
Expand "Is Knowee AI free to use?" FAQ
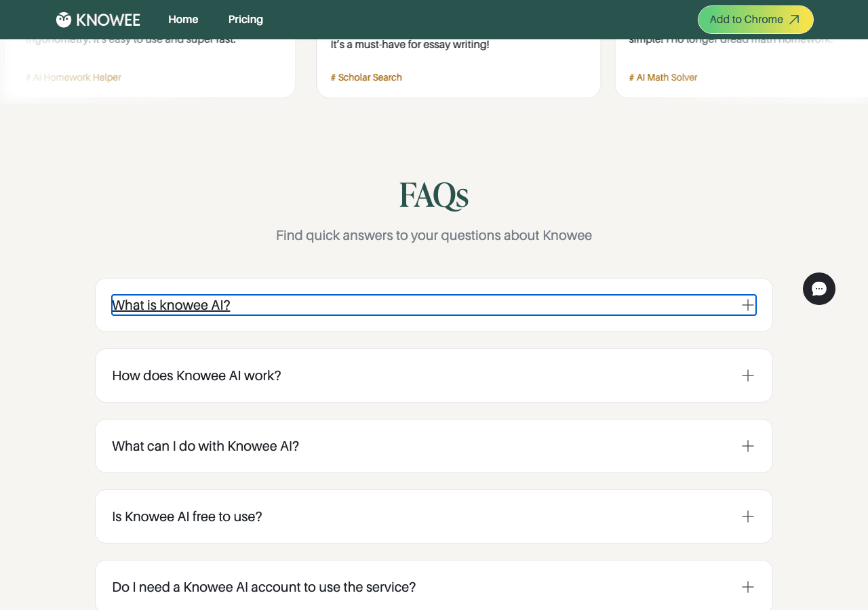pyautogui.click(x=434, y=516)
